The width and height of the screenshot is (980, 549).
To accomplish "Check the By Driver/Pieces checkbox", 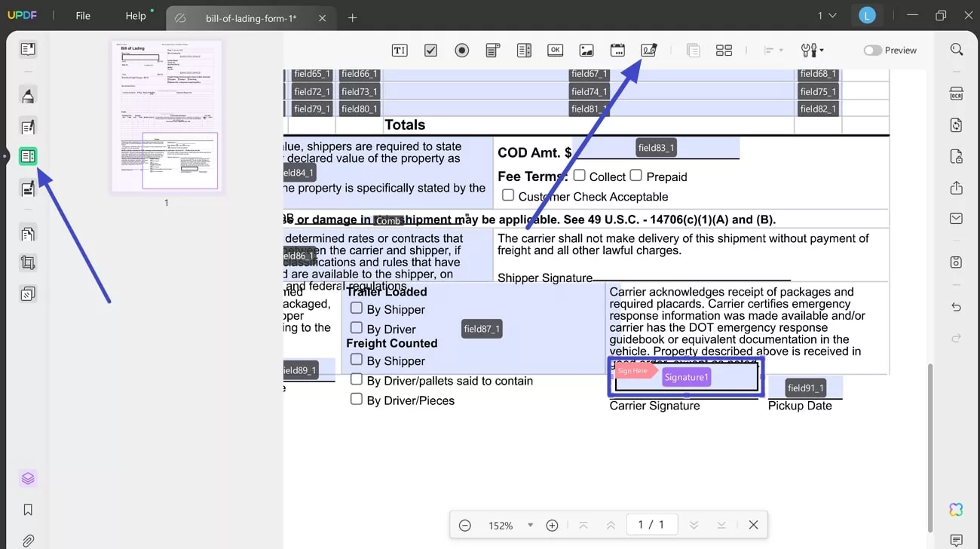I will click(x=357, y=400).
